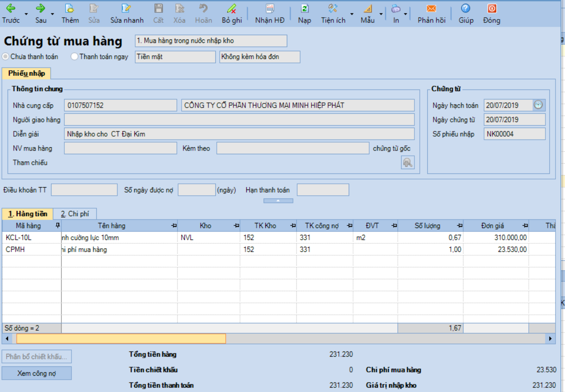Image resolution: width=565 pixels, height=392 pixels.
Task: Select the Chưa thanh toán radio button
Action: (6, 57)
